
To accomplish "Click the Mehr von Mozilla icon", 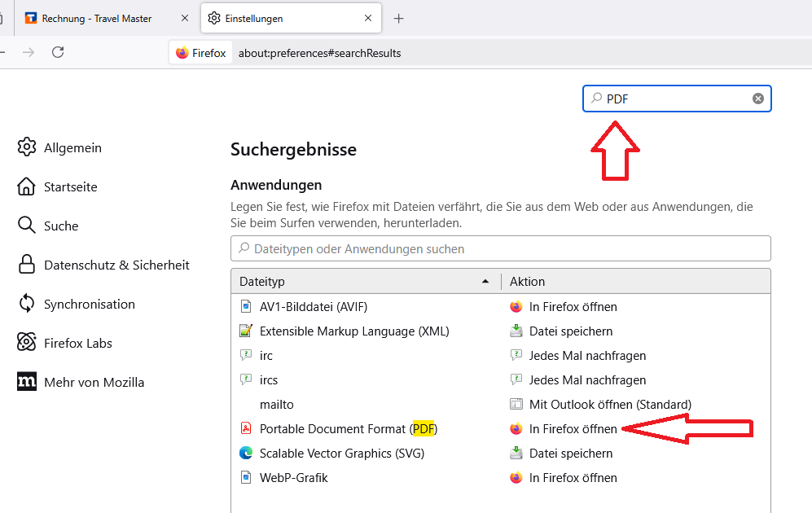I will pyautogui.click(x=26, y=382).
